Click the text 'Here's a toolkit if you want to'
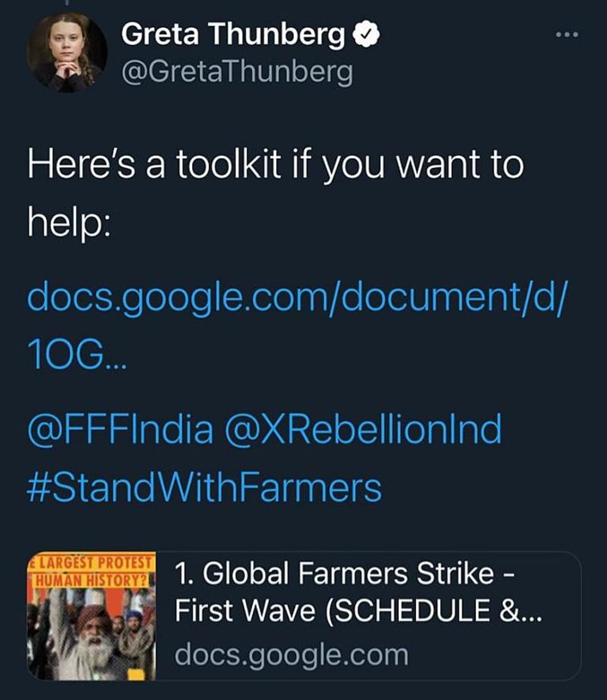The image size is (607, 700). 276,164
